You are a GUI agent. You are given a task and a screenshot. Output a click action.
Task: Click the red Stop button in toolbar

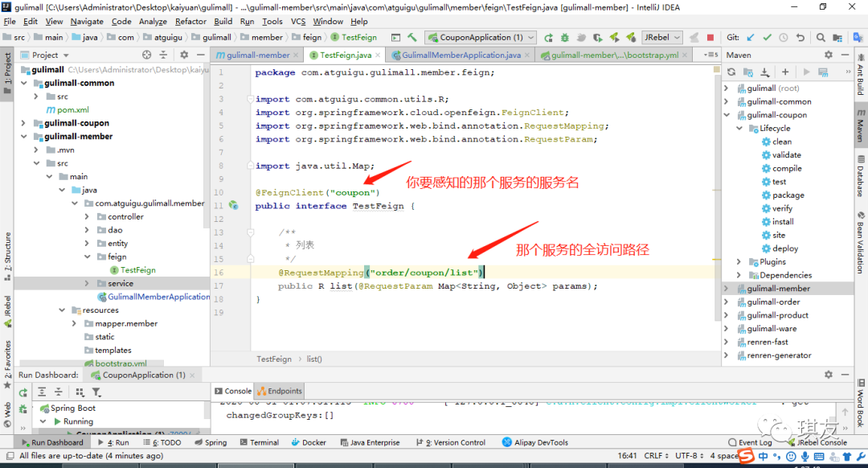pos(710,37)
